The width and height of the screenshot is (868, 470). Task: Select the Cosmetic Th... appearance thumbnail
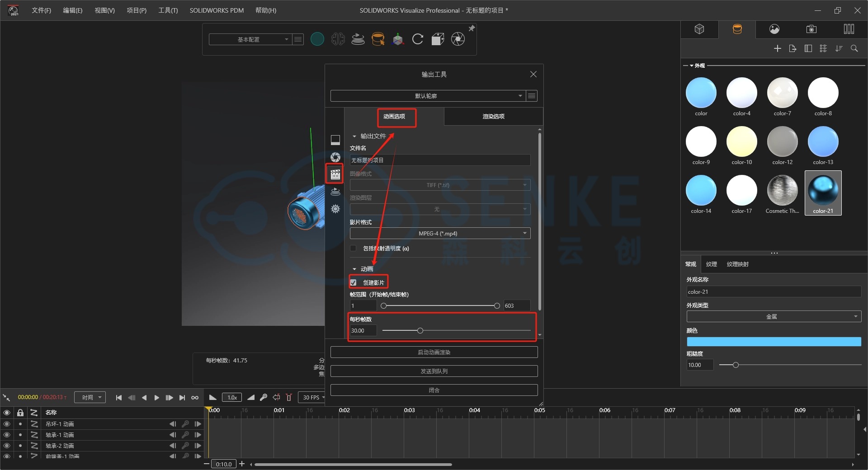[783, 193]
